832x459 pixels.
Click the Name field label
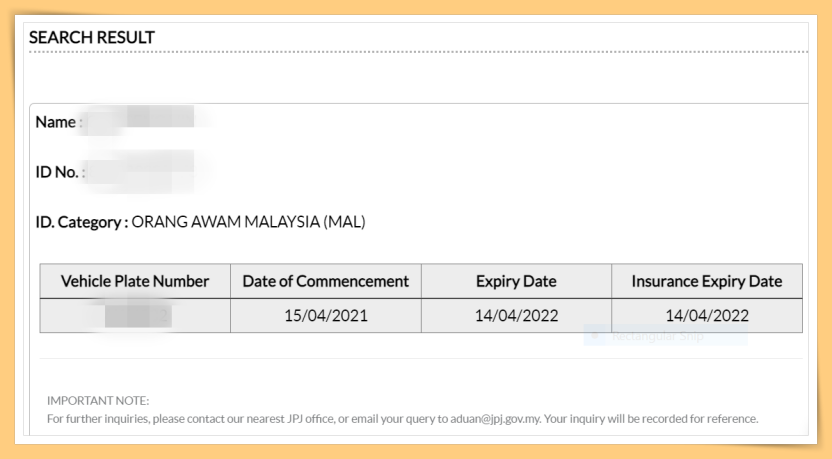click(x=58, y=122)
